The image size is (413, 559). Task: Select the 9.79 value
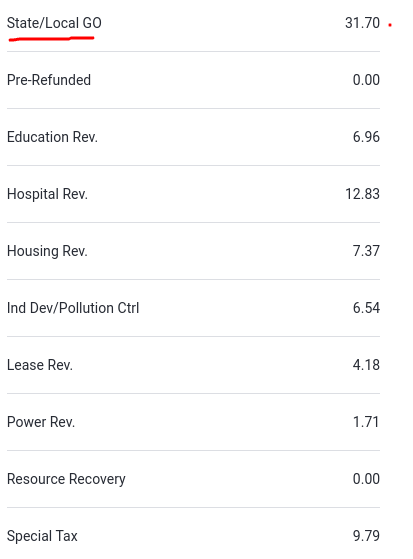(366, 536)
